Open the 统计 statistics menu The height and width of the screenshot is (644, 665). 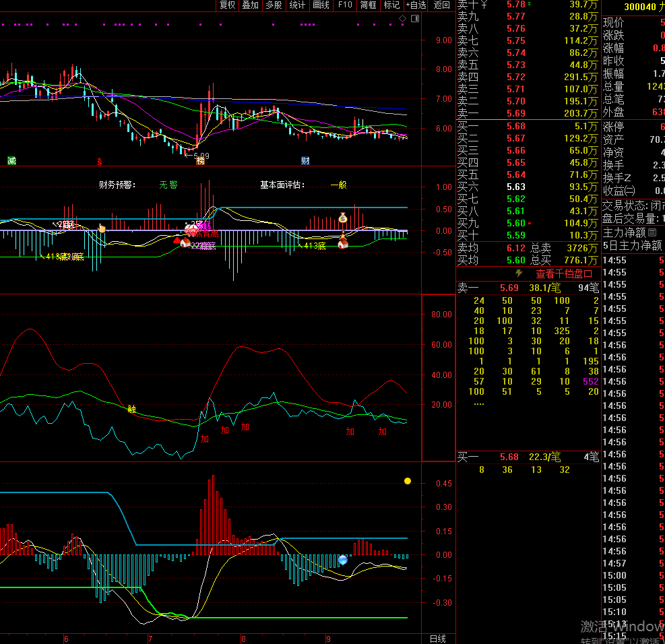(x=297, y=5)
